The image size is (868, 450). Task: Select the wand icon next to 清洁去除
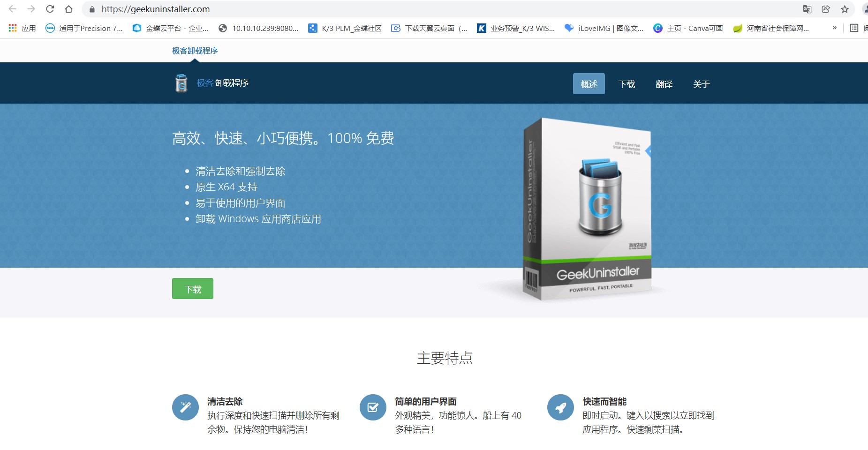(x=186, y=407)
